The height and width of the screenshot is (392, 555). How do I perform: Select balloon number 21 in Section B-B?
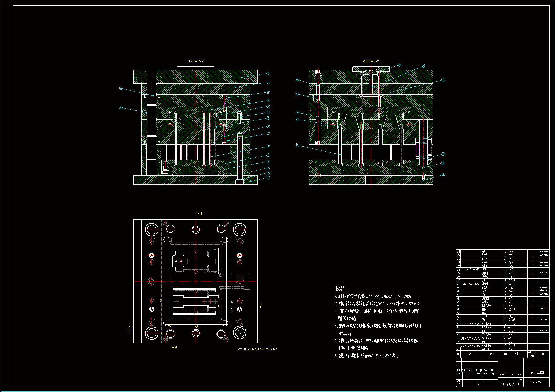[x=443, y=175]
